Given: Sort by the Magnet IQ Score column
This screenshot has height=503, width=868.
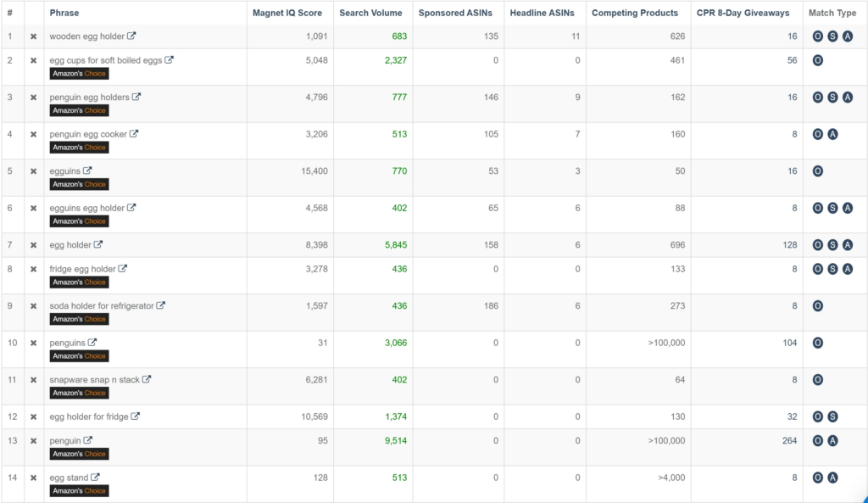Looking at the screenshot, I should 287,13.
